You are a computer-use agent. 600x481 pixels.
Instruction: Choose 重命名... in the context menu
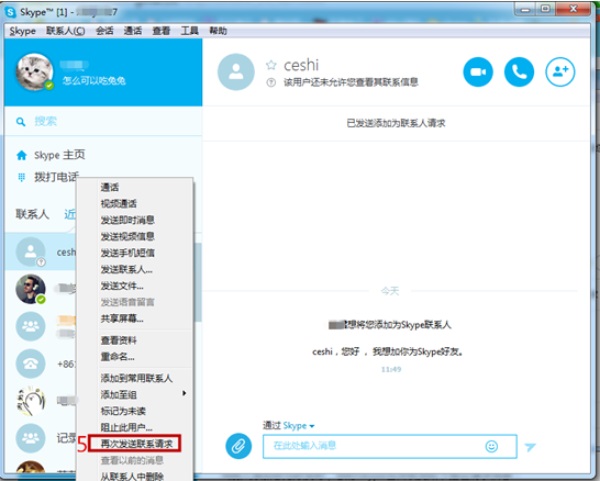[x=135, y=357]
